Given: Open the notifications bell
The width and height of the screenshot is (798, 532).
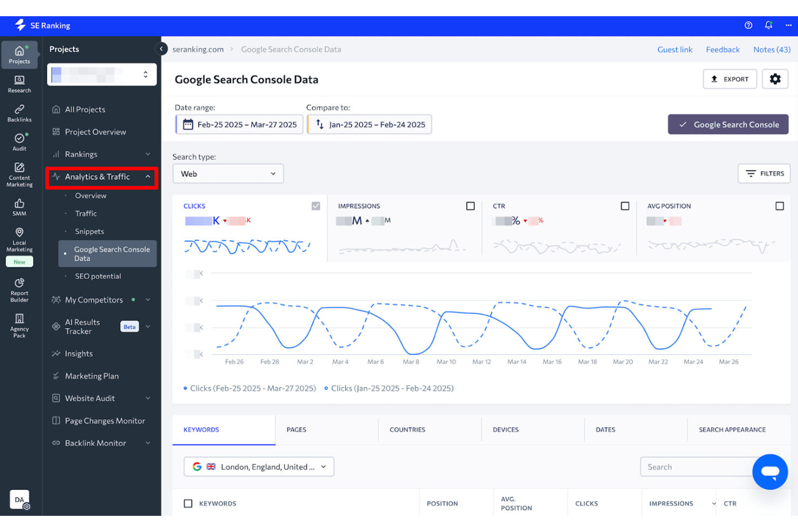Looking at the screenshot, I should tap(768, 25).
